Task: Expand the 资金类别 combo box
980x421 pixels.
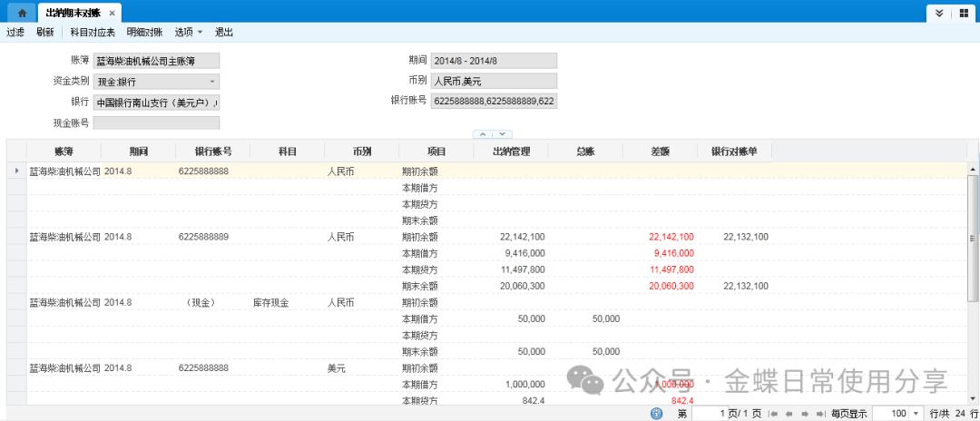Action: pos(212,82)
